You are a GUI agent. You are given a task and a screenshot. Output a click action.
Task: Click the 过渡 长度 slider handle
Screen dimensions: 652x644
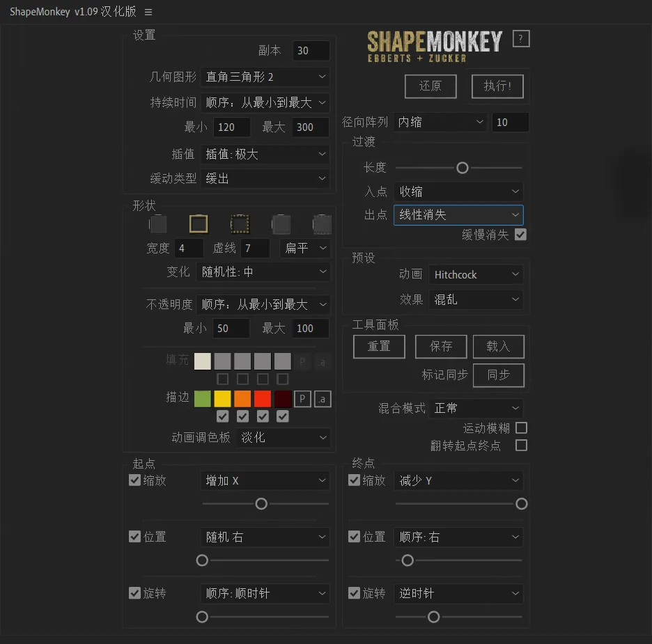click(x=462, y=168)
